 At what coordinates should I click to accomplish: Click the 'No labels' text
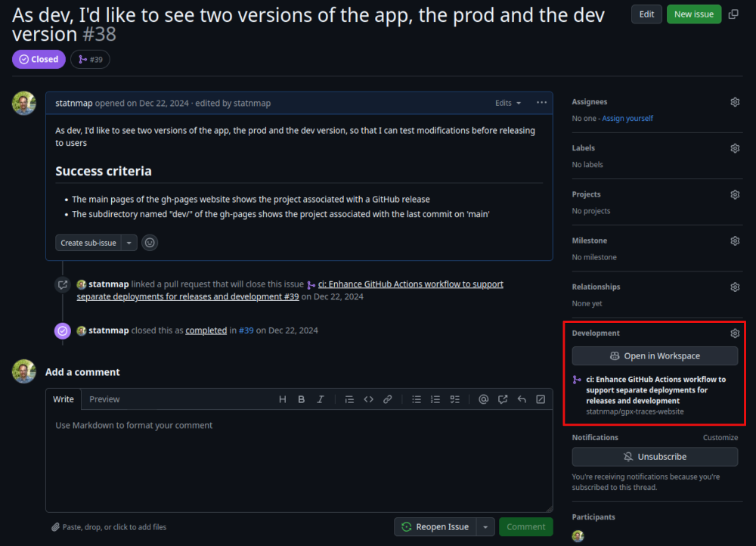pyautogui.click(x=587, y=164)
